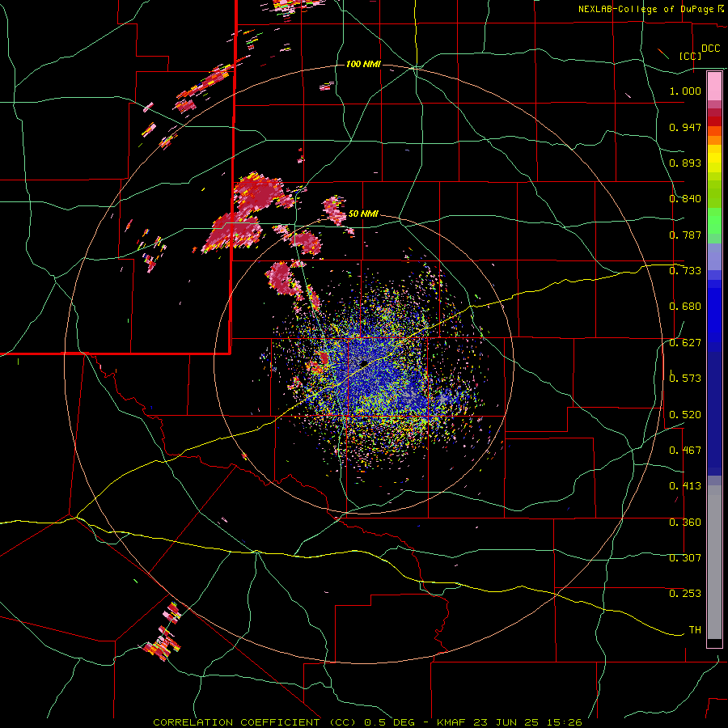Pick the gray segment of the color bar
Screen dimensions: 728x728
[x=714, y=562]
